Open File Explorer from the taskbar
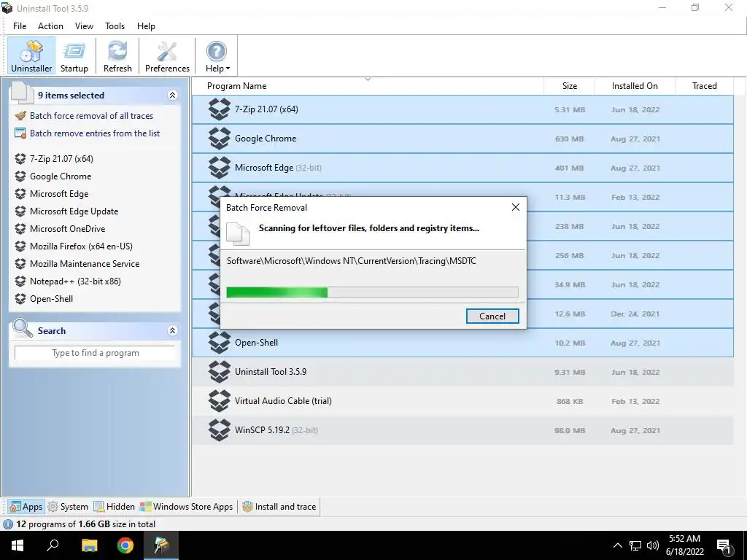 coord(89,545)
